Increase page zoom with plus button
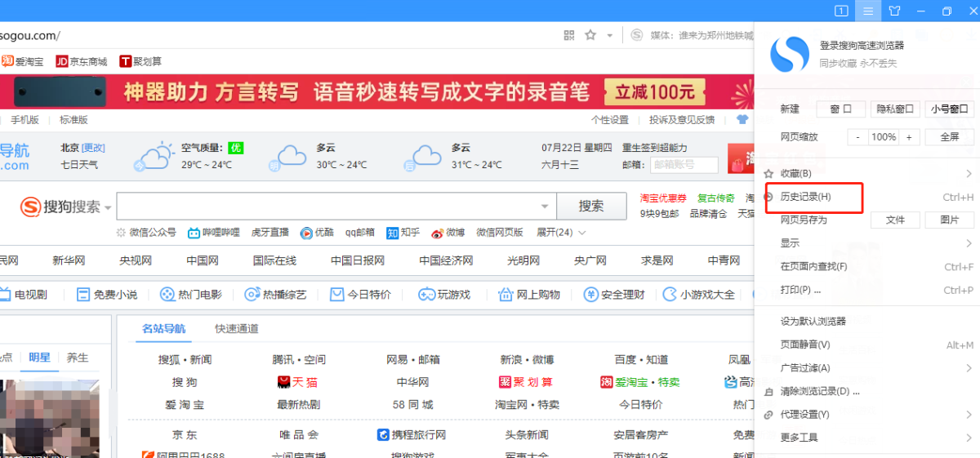The width and height of the screenshot is (980, 458). pyautogui.click(x=908, y=137)
